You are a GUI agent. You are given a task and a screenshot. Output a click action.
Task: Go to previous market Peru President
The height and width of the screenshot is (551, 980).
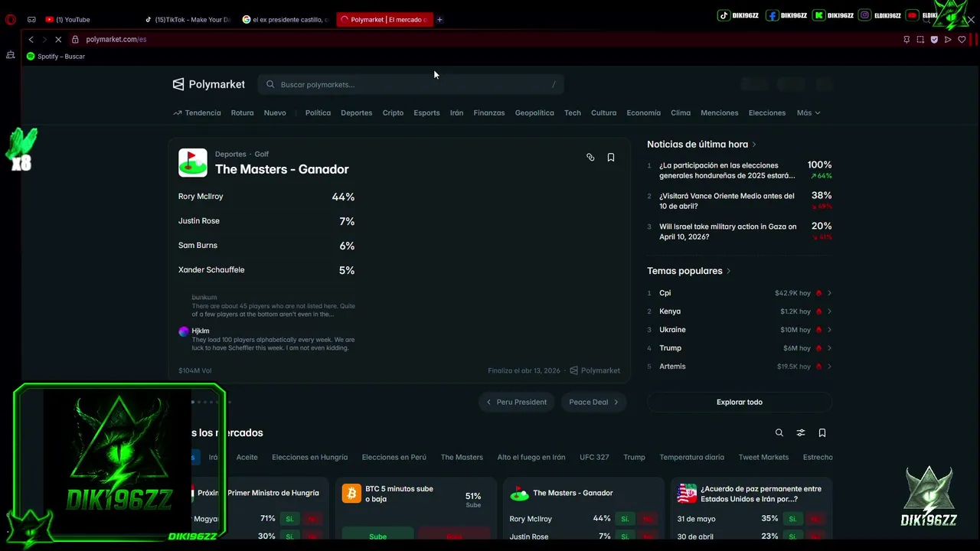coord(517,402)
